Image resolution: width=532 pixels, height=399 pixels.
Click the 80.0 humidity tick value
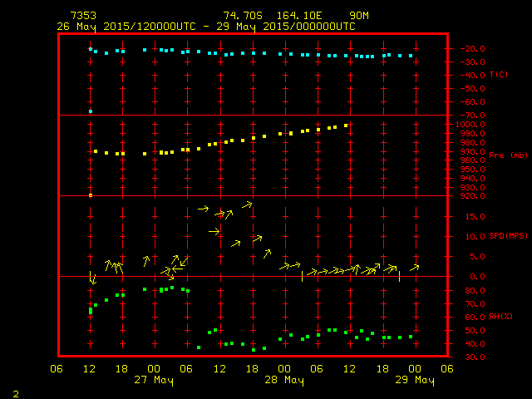click(x=475, y=291)
